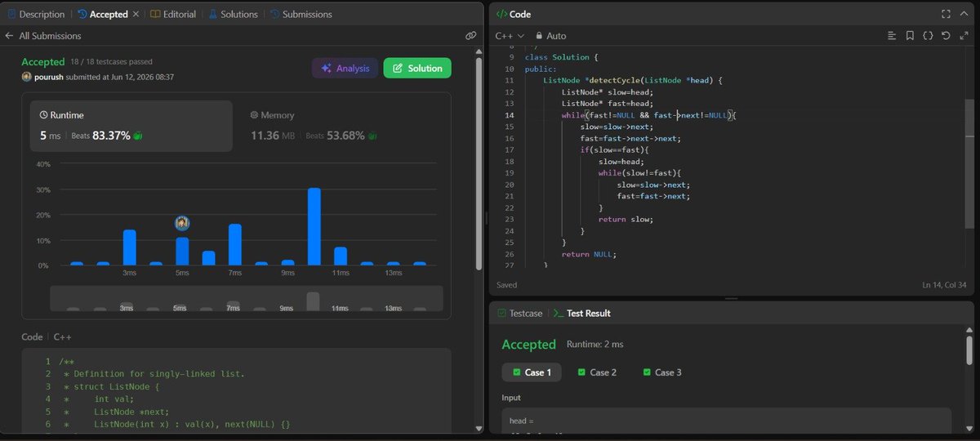Click the chart range selector strip

click(x=246, y=299)
